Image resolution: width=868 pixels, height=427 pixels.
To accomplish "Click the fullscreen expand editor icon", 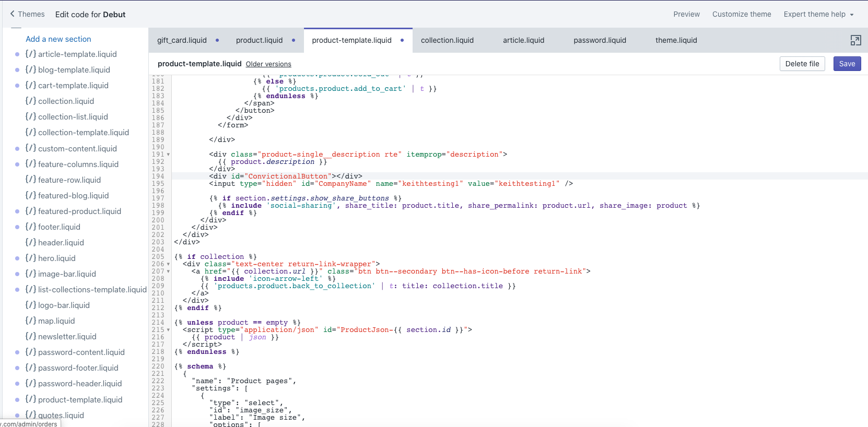I will [x=855, y=40].
